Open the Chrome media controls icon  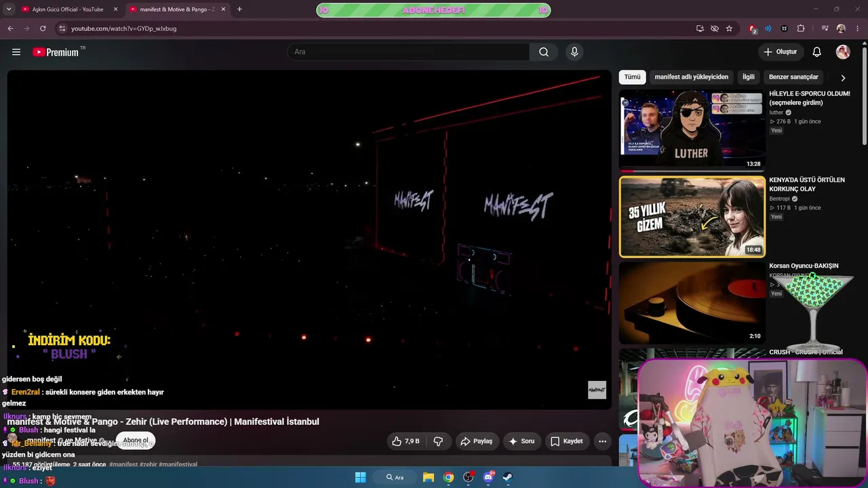pyautogui.click(x=825, y=28)
